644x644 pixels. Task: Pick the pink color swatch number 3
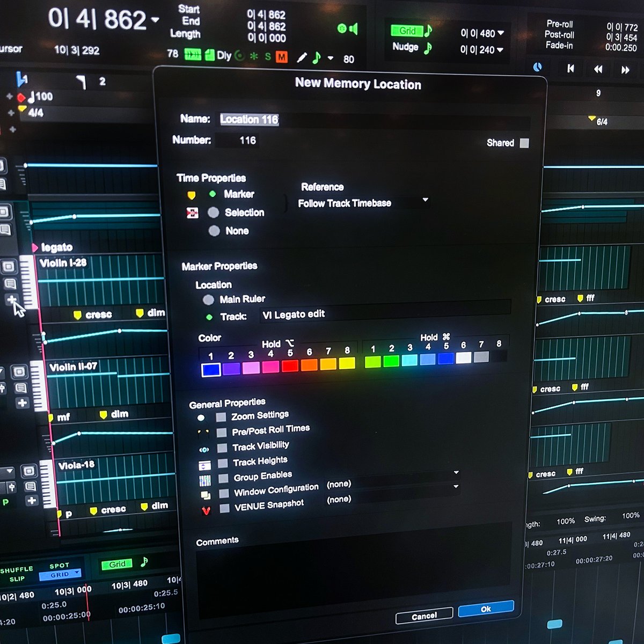pyautogui.click(x=251, y=368)
